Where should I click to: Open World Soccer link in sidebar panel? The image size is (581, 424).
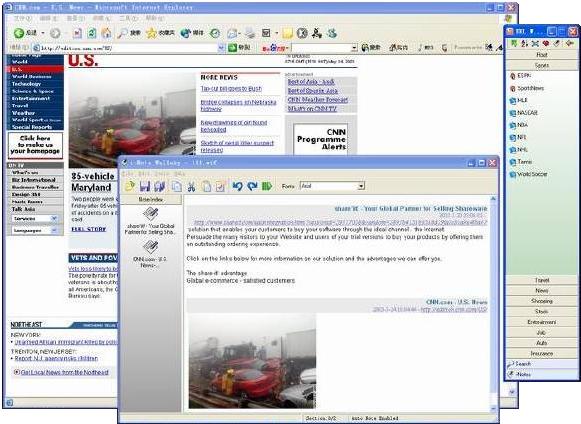click(x=529, y=174)
